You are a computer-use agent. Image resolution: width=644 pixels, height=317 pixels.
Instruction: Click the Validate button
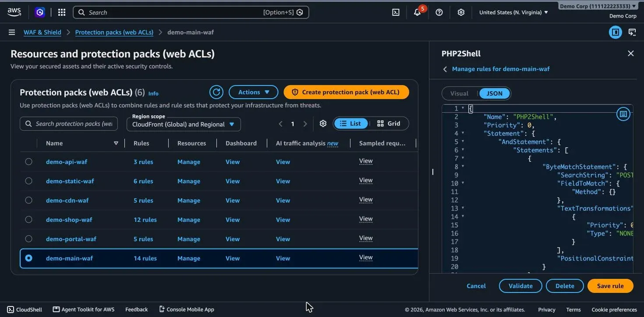click(520, 286)
